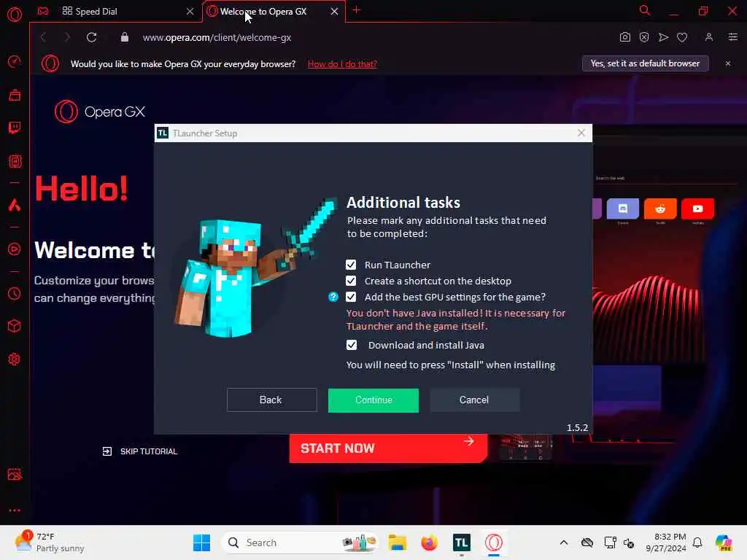Click the taskbar Search box
747x560 pixels.
pyautogui.click(x=299, y=542)
